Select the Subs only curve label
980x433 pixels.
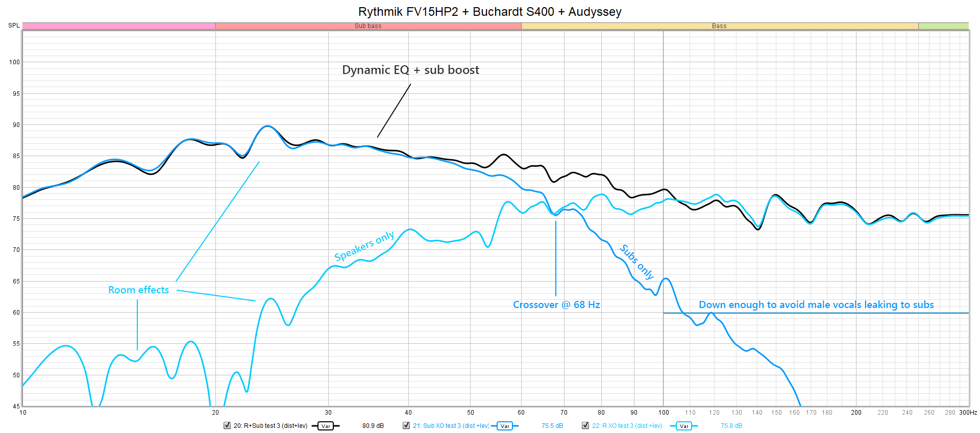pos(637,262)
